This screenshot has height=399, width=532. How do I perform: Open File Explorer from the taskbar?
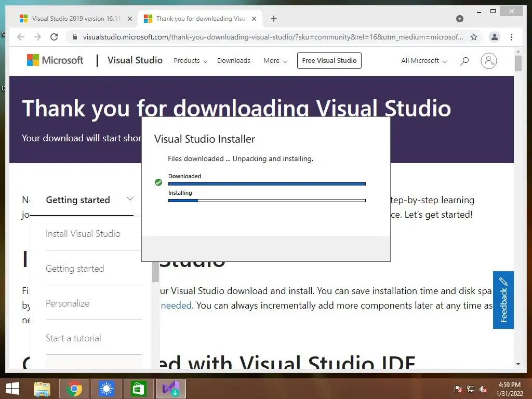pos(42,389)
